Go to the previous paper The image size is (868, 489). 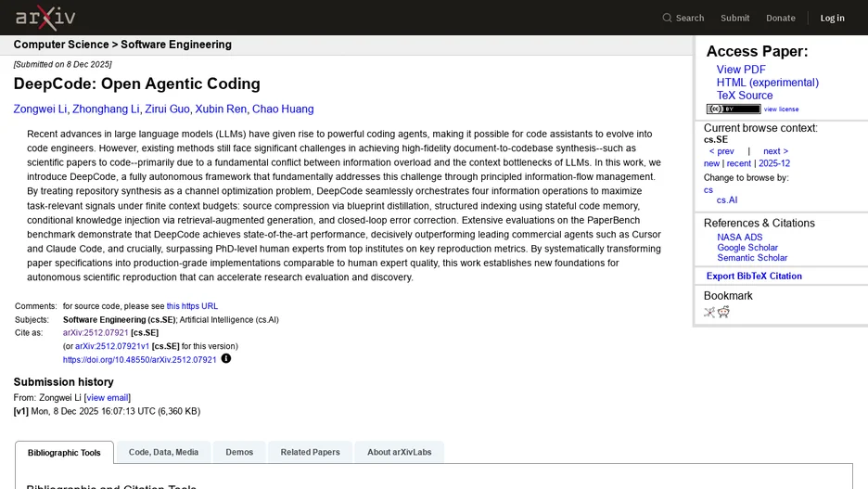(721, 151)
